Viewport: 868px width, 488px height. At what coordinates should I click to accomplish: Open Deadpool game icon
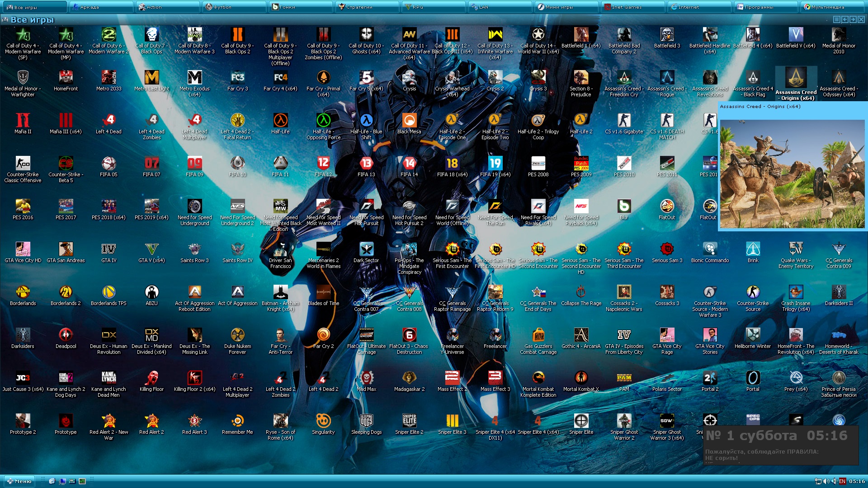(x=66, y=338)
